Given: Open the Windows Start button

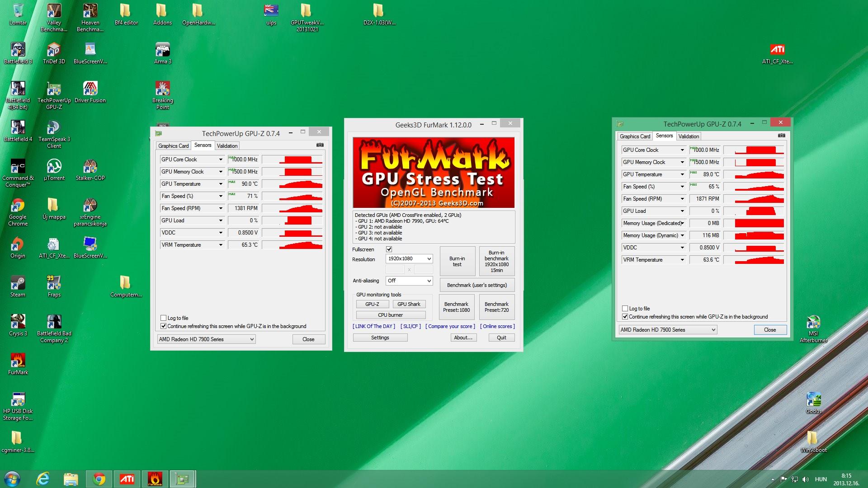Looking at the screenshot, I should tap(12, 479).
